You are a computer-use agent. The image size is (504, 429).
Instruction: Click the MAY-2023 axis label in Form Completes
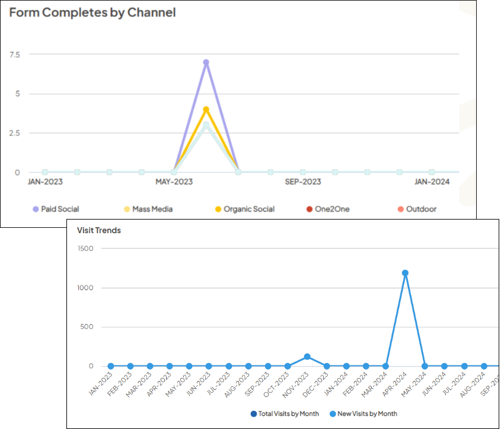coord(174,182)
